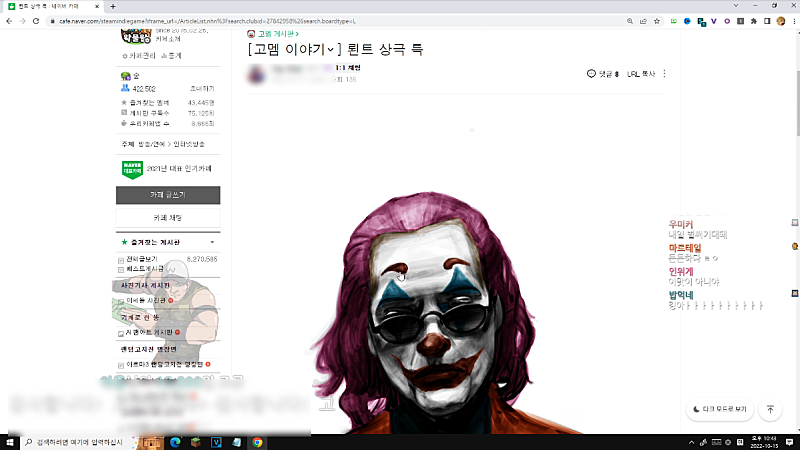Click the Naver 대표카페 green badge
The height and width of the screenshot is (450, 800).
pos(132,169)
